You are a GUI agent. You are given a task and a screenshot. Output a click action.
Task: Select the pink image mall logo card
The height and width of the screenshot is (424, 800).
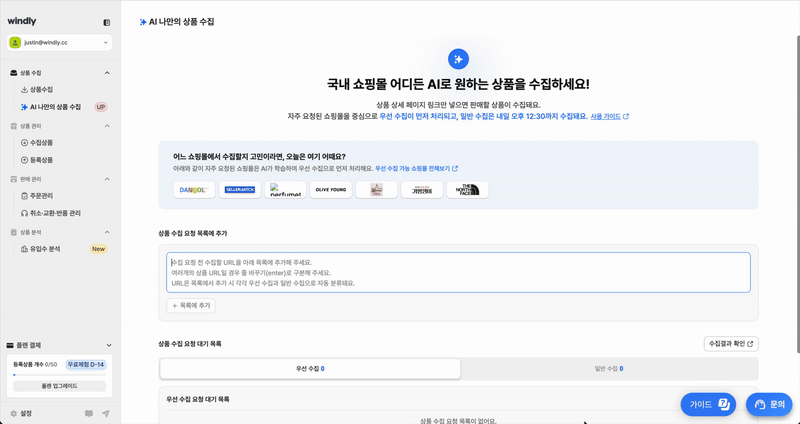(377, 190)
